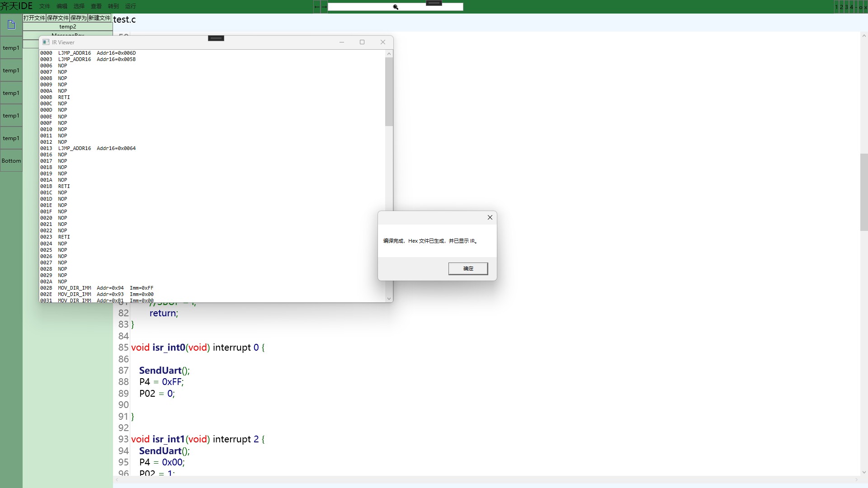
Task: Close the compile completion message dialog
Action: point(490,217)
